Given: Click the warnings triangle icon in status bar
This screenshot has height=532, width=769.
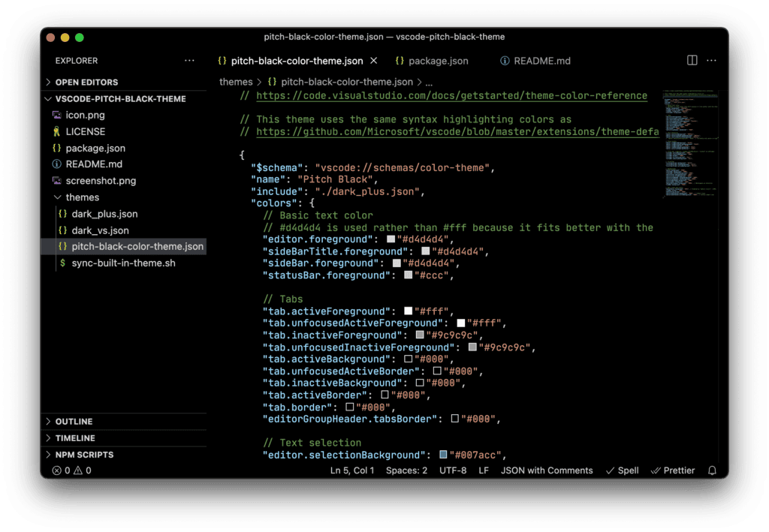Looking at the screenshot, I should (x=78, y=470).
